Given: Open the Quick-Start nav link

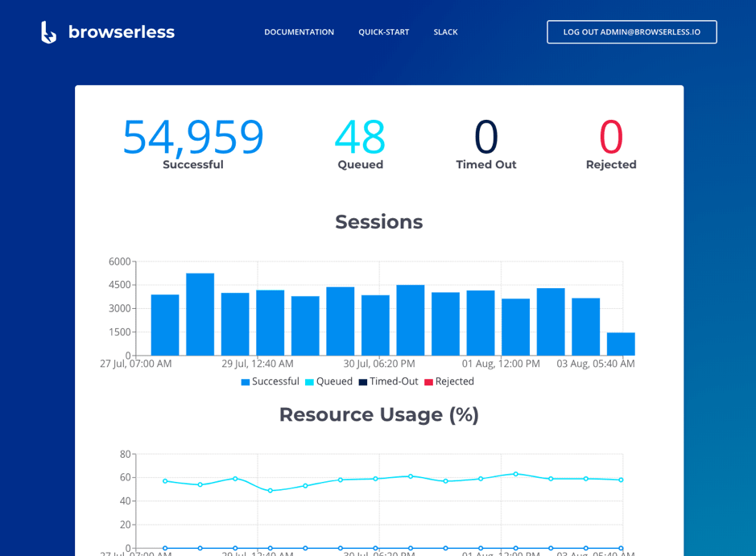Looking at the screenshot, I should tap(384, 32).
